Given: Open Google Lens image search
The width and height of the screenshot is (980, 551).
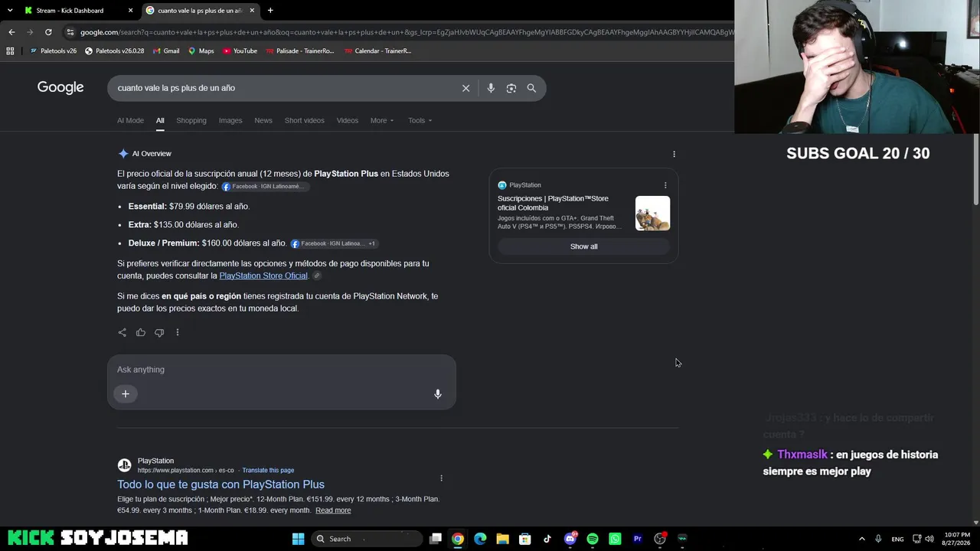Looking at the screenshot, I should pos(511,88).
